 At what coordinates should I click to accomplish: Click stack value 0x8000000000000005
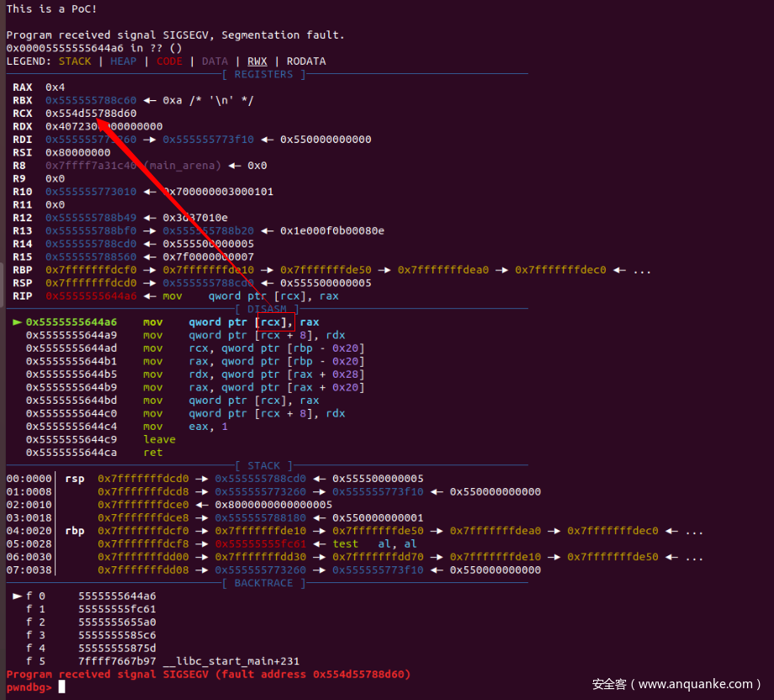pyautogui.click(x=273, y=505)
